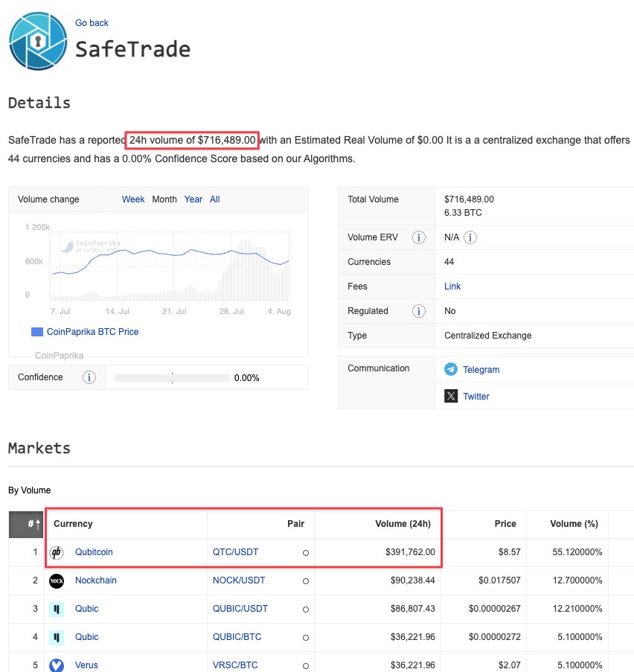Screen dimensions: 634x672
Task: Open the Nockchain currency link
Action: (x=95, y=580)
